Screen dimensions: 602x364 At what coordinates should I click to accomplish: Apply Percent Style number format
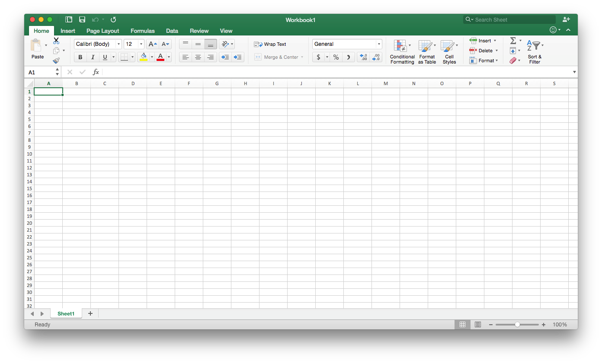click(x=336, y=57)
